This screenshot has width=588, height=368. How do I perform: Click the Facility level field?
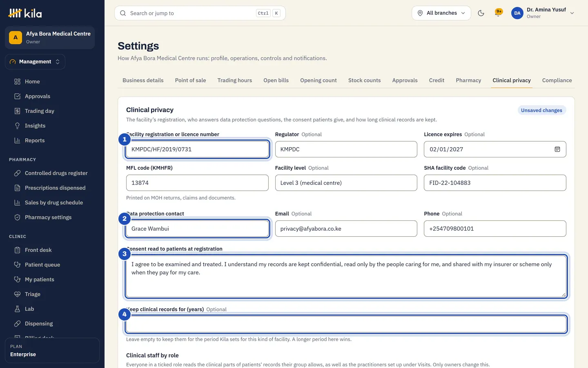tap(346, 183)
